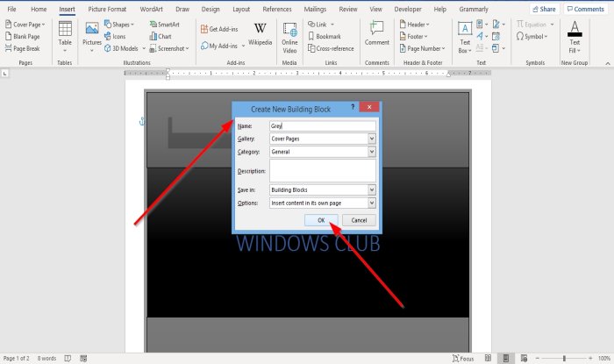Expand the Save in combo box

tap(372, 189)
